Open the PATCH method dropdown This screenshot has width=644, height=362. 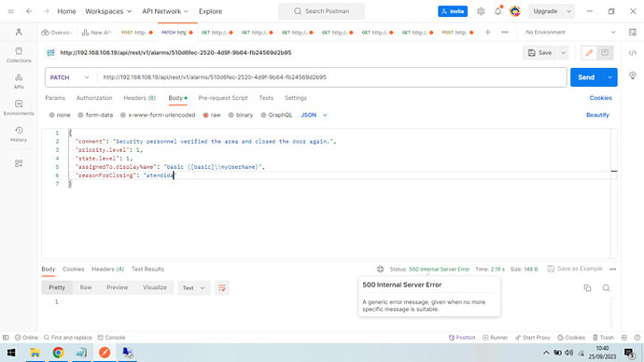point(69,77)
